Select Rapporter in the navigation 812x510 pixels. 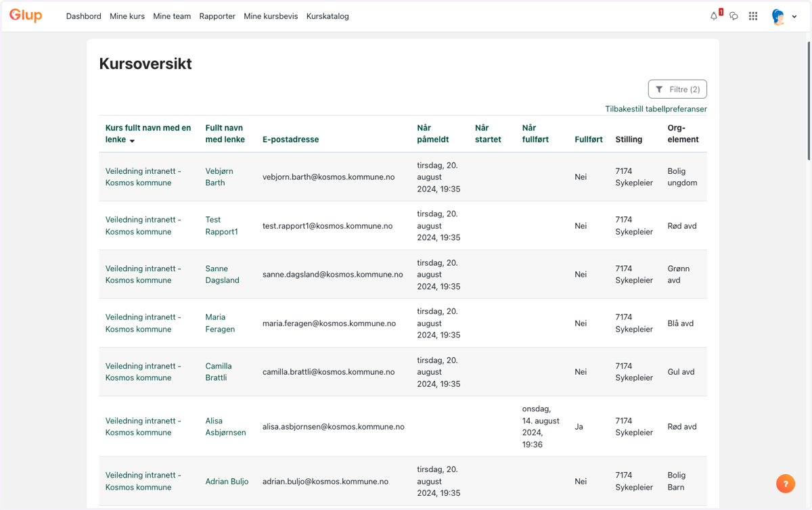[217, 16]
